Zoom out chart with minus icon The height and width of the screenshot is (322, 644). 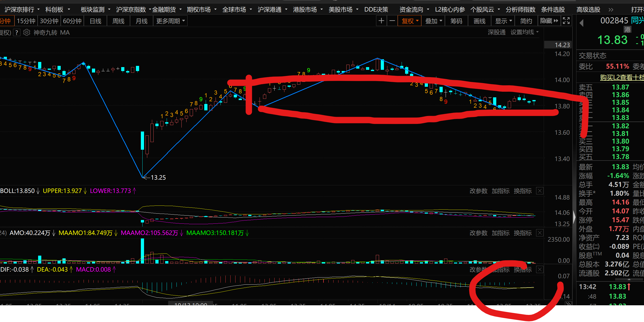click(x=392, y=21)
